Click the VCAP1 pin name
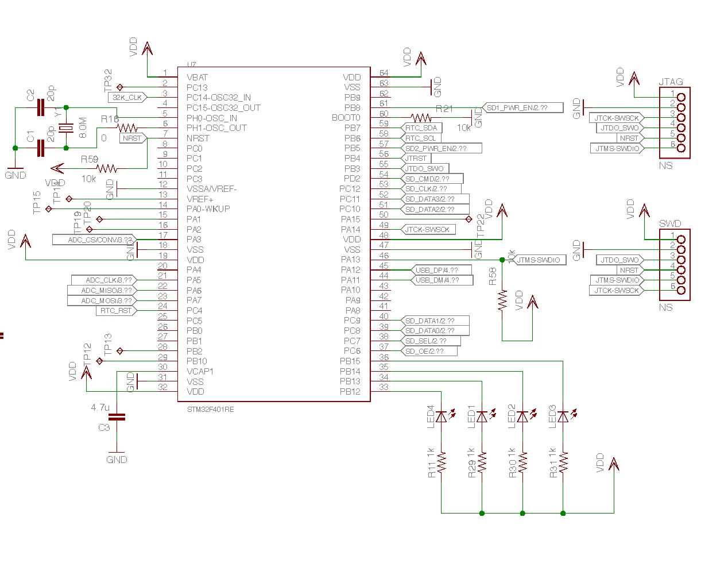This screenshot has width=728, height=571. pos(200,372)
